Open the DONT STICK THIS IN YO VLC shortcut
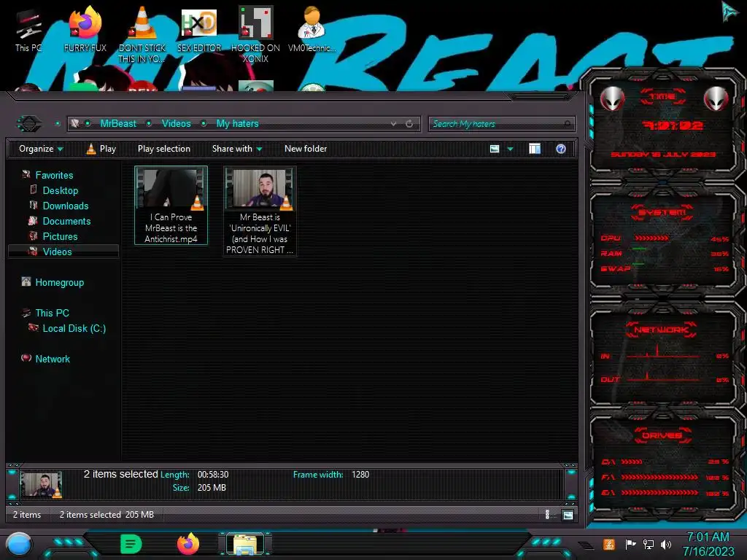The width and height of the screenshot is (747, 560). coord(142,34)
